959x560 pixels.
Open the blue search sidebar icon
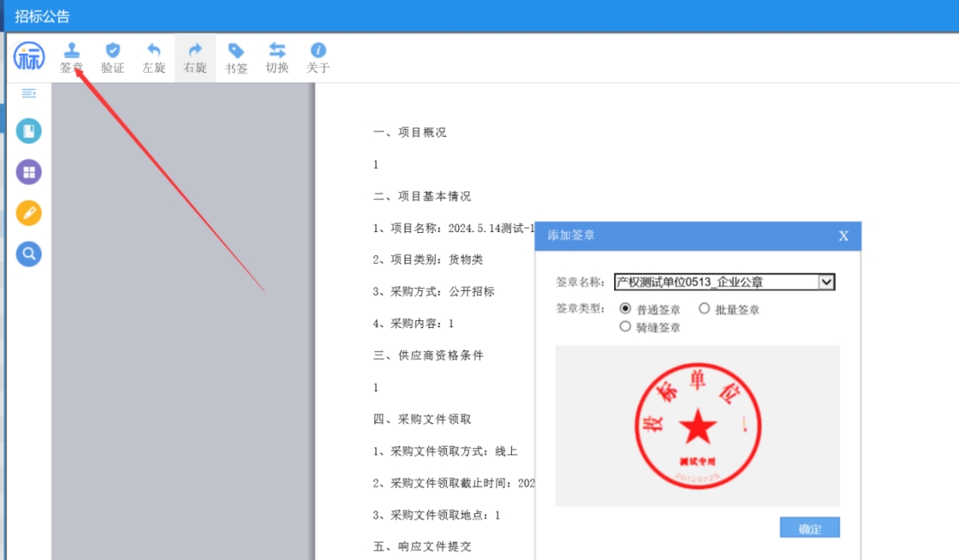coord(29,254)
